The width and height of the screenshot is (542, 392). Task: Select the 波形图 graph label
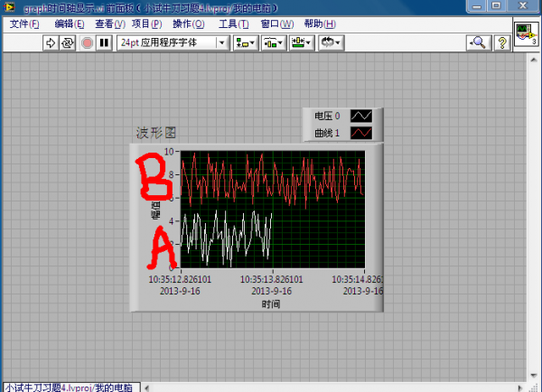pyautogui.click(x=156, y=133)
